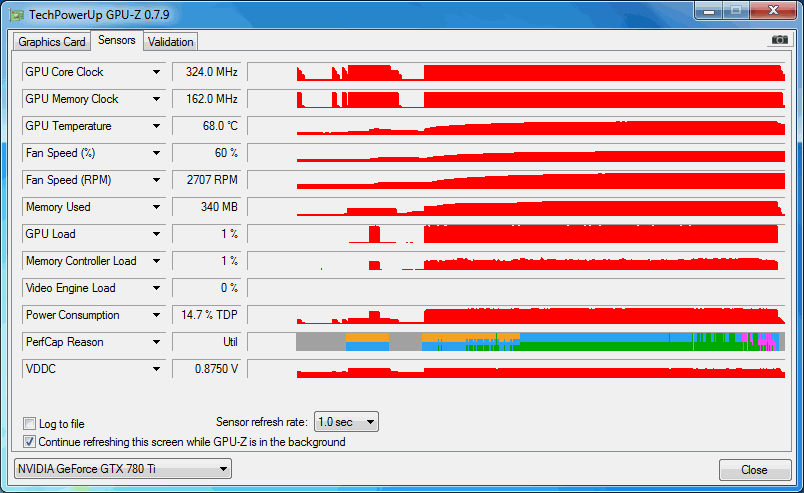Open the GPU Temperature dropdown arrow
Image resolution: width=804 pixels, height=493 pixels.
[x=156, y=126]
